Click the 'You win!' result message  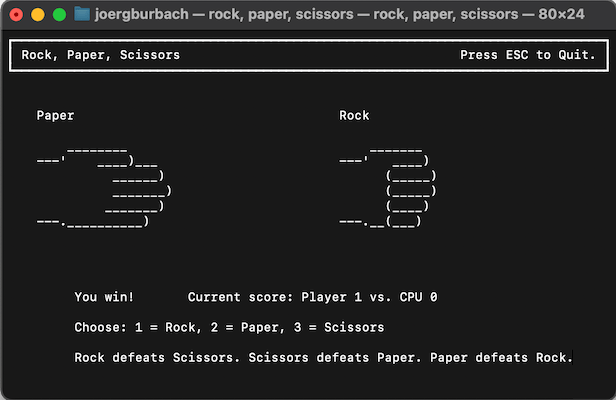[x=104, y=297]
